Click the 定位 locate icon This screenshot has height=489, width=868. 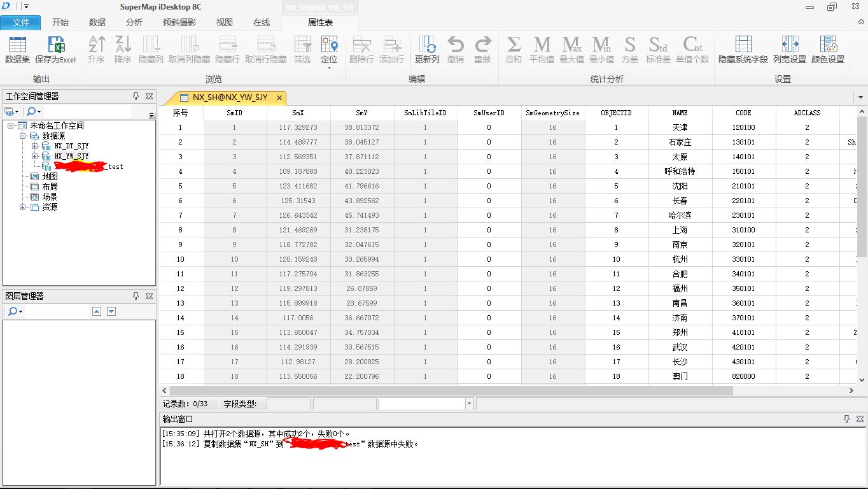[x=329, y=45]
